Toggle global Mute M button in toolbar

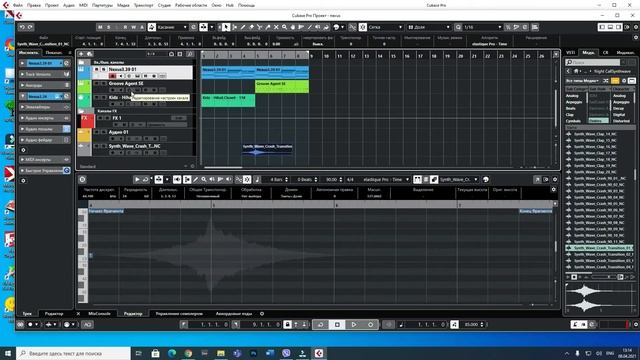100,27
